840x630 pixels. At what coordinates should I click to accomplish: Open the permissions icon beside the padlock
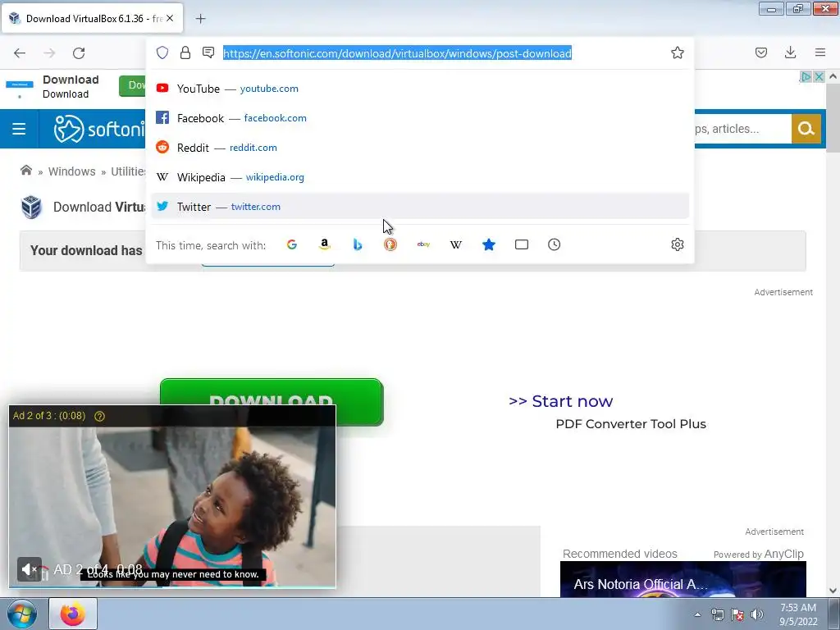208,52
